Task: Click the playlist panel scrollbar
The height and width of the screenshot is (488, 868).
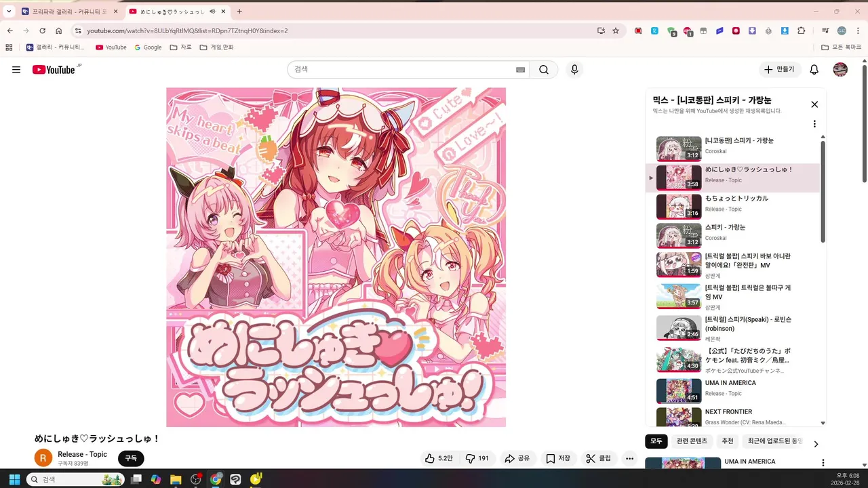Action: pyautogui.click(x=823, y=192)
